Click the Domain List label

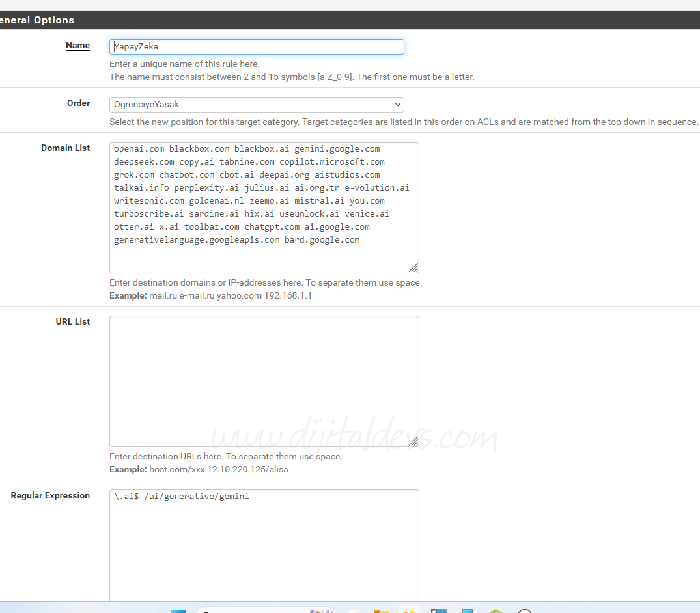(66, 148)
